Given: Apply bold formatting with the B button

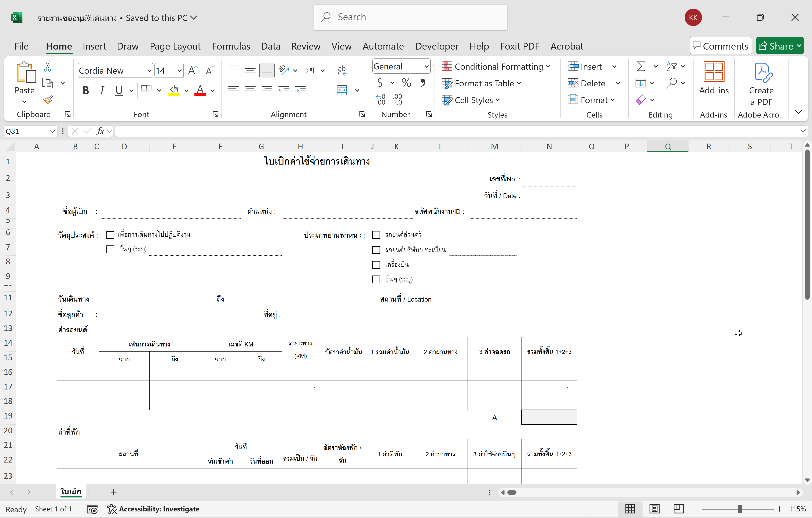Looking at the screenshot, I should click(x=85, y=90).
